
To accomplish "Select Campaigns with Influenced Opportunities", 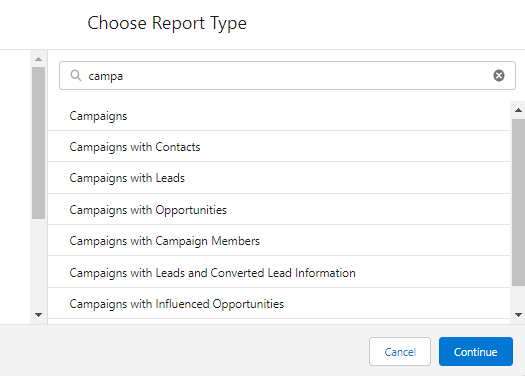I will point(279,303).
